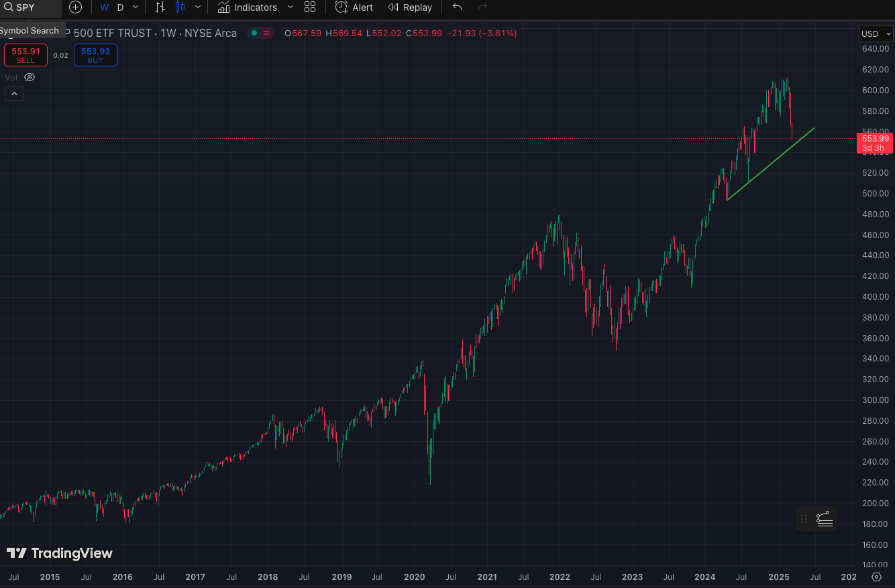Click the compare/add symbol plus icon

tap(76, 7)
